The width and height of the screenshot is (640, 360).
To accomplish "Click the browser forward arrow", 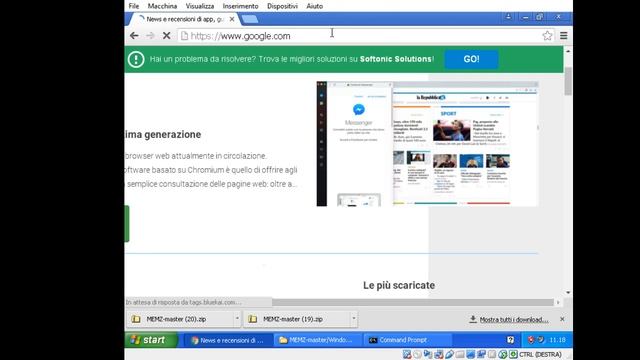I will tap(150, 36).
